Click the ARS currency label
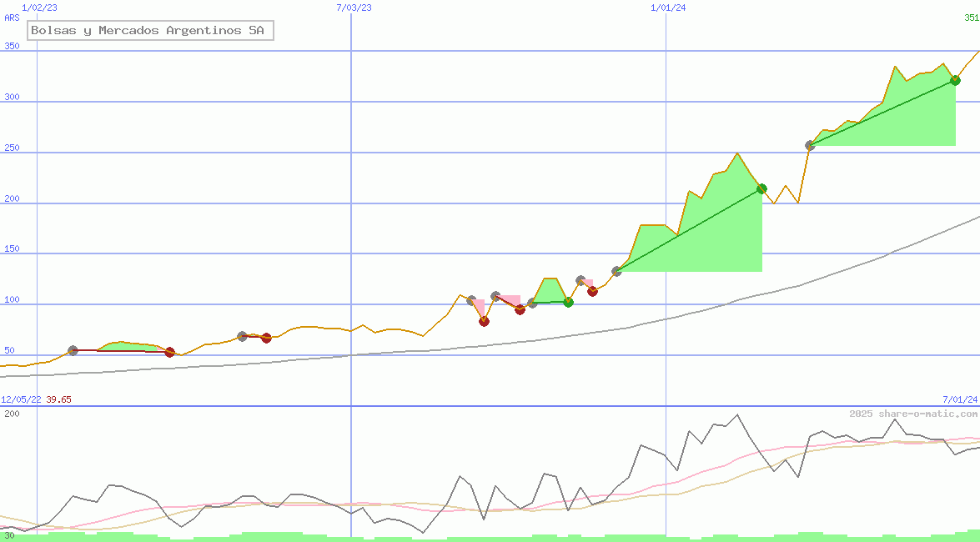 pos(12,18)
